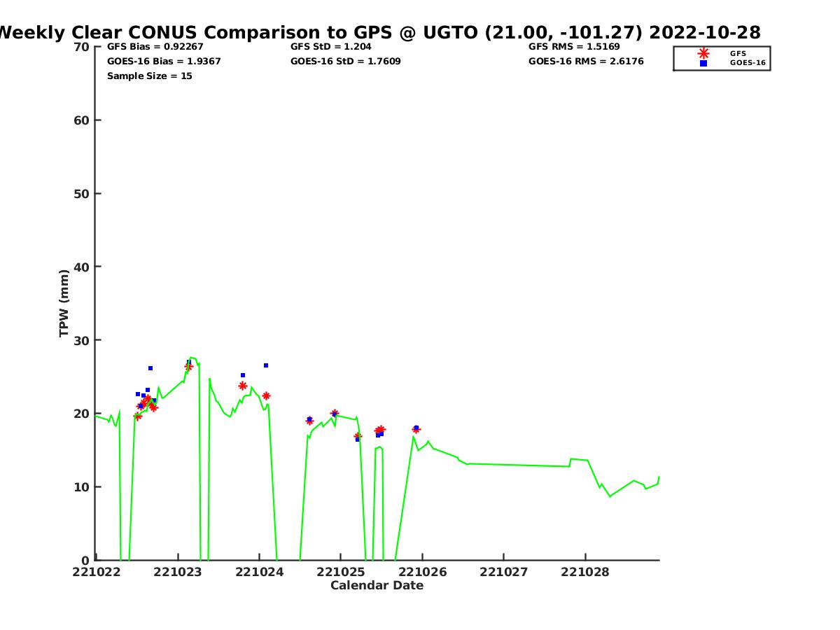
Task: Click the Sample Size = 15 label
Action: pyautogui.click(x=149, y=76)
